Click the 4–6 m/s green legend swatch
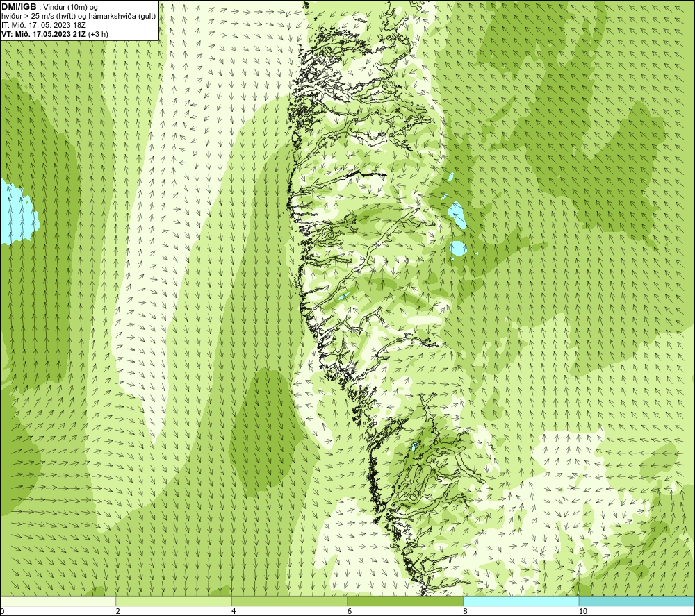The width and height of the screenshot is (695, 616). [x=289, y=601]
